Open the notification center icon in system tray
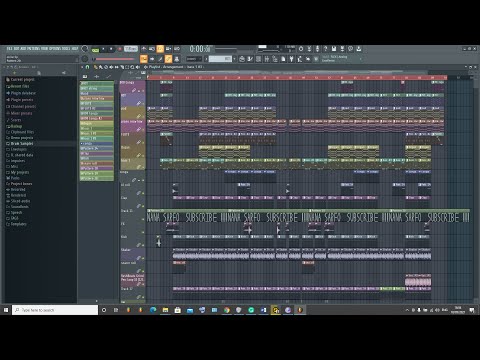The height and width of the screenshot is (360, 480). 472,310
